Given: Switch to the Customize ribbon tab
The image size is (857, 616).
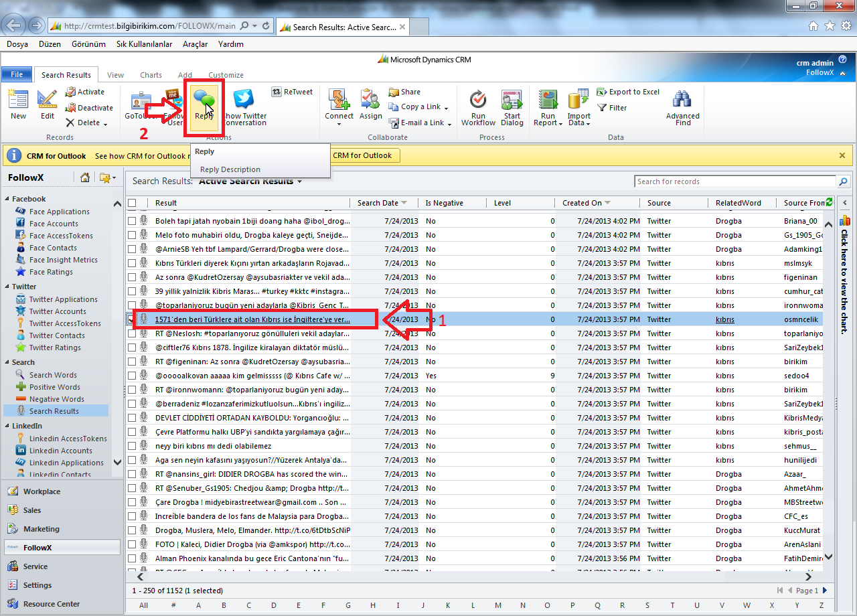Looking at the screenshot, I should [226, 75].
